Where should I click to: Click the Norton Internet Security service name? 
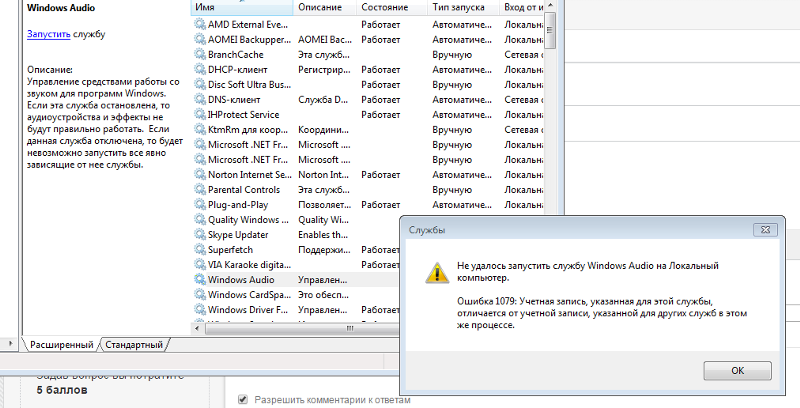(x=249, y=174)
